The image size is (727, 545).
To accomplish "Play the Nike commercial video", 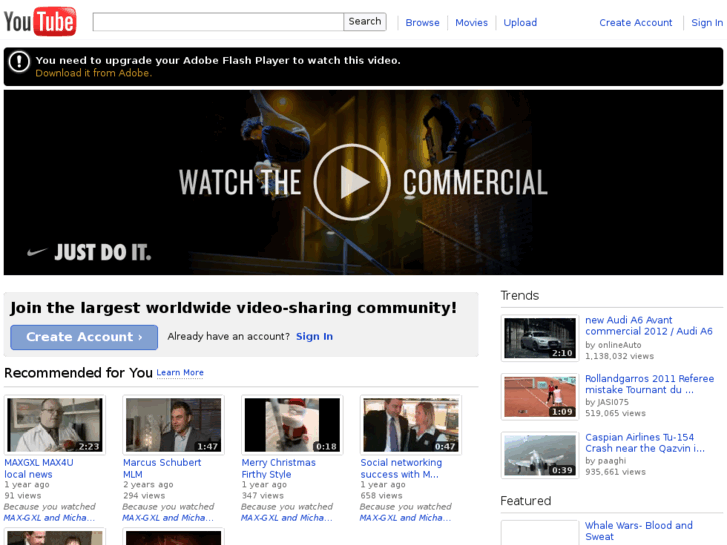I will 352,182.
